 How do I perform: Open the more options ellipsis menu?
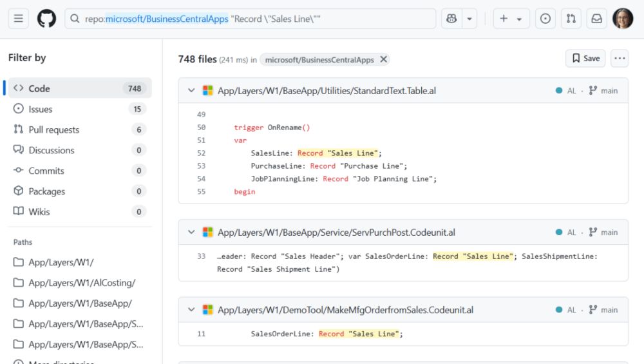click(620, 59)
